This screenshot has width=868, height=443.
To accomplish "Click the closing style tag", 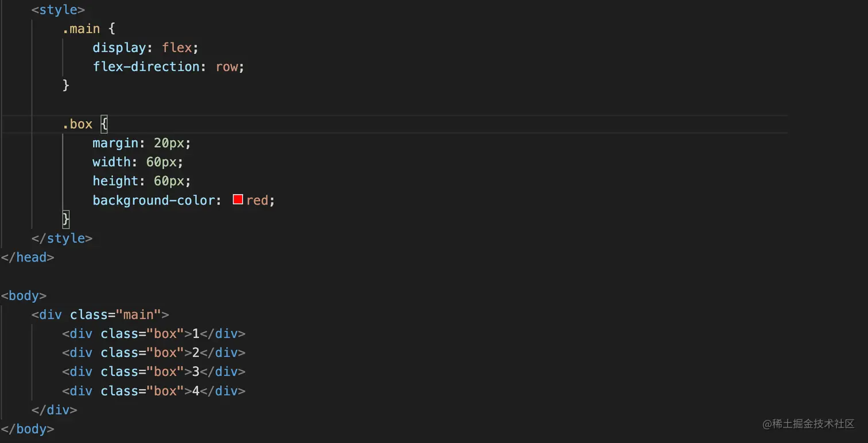I will [62, 238].
